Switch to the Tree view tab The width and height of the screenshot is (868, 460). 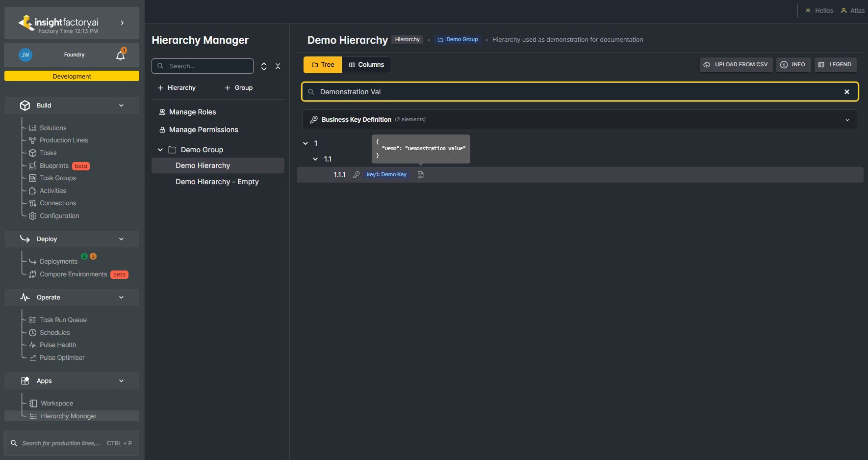323,65
